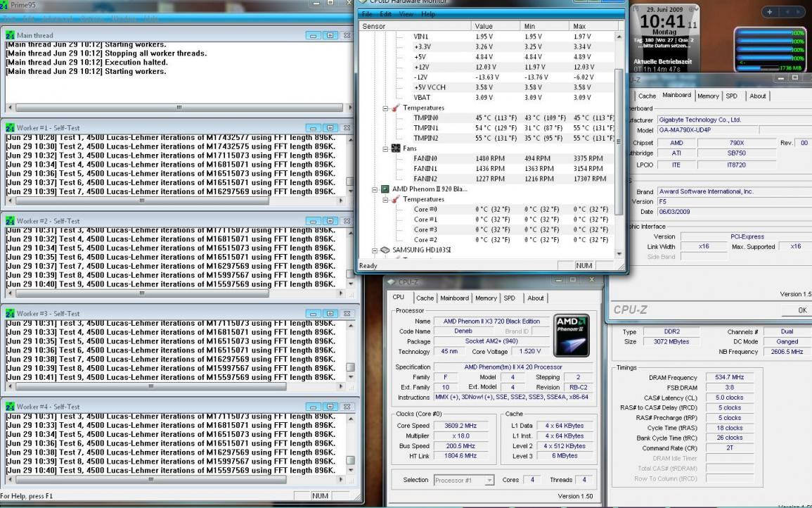Image resolution: width=812 pixels, height=508 pixels.
Task: Click the Worker #4 Self-Test window icon
Action: [10, 407]
